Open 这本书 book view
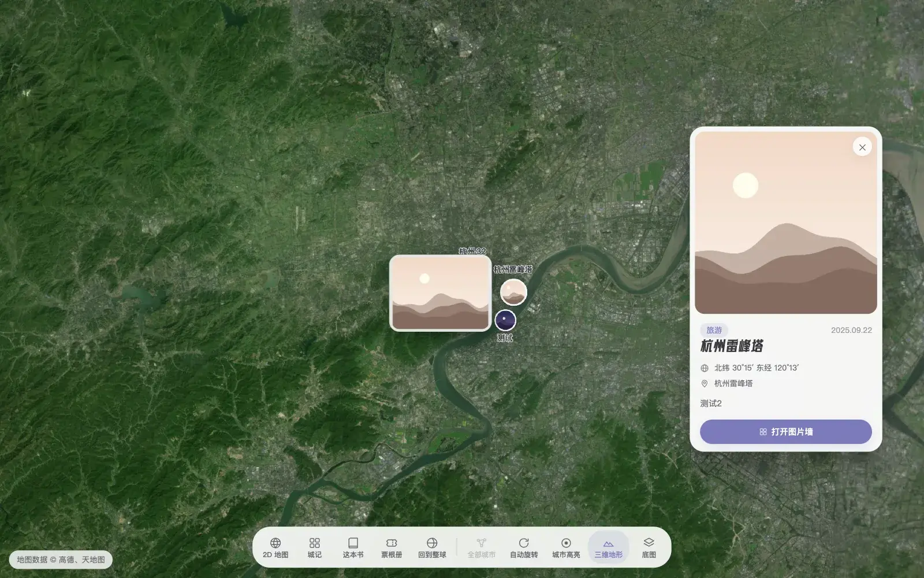Image resolution: width=924 pixels, height=578 pixels. tap(353, 547)
